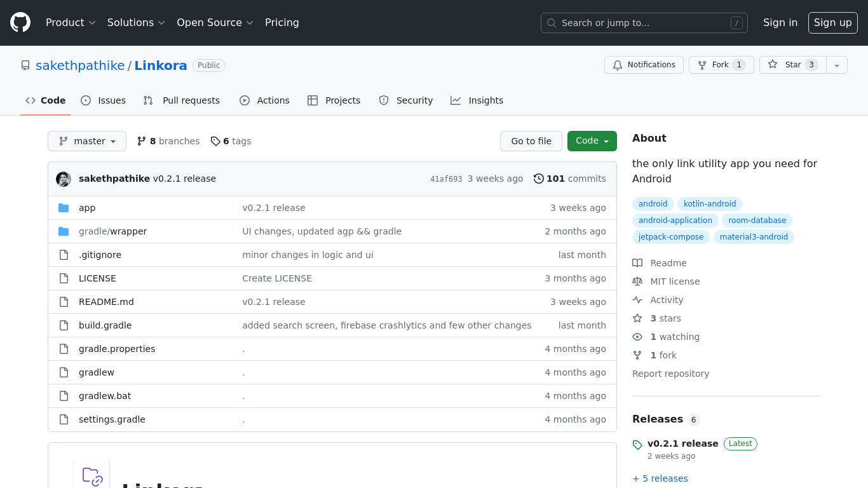Click sakethpathike's commit author avatar

coord(64,179)
